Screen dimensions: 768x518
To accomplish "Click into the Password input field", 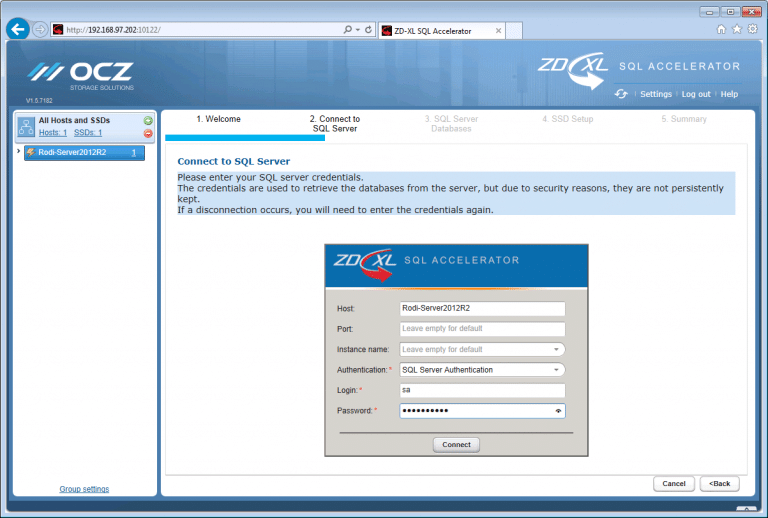I will pos(482,411).
